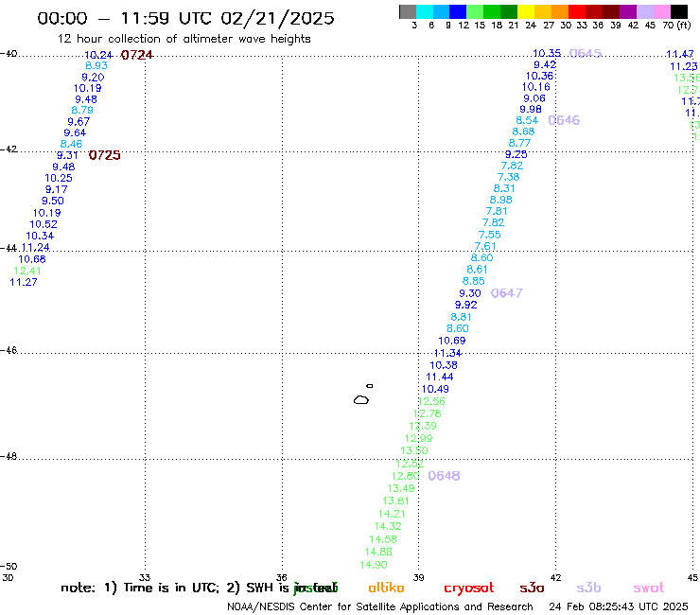
Task: Click the 12.56 wave height value
Action: click(x=431, y=401)
